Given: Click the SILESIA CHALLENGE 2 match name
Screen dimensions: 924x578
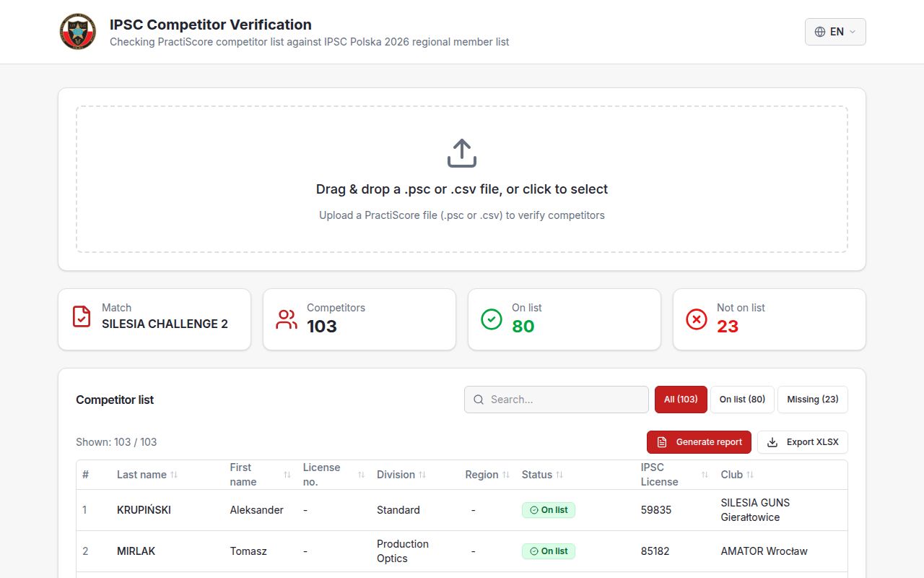Looking at the screenshot, I should point(165,324).
